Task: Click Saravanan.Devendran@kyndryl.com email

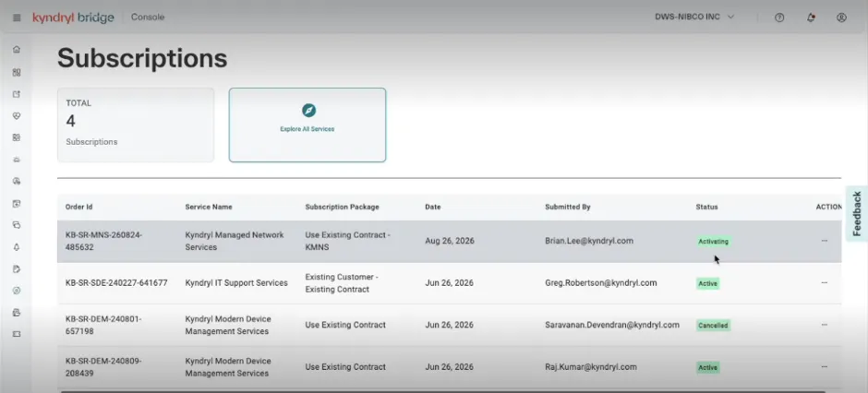Action: (x=611, y=325)
